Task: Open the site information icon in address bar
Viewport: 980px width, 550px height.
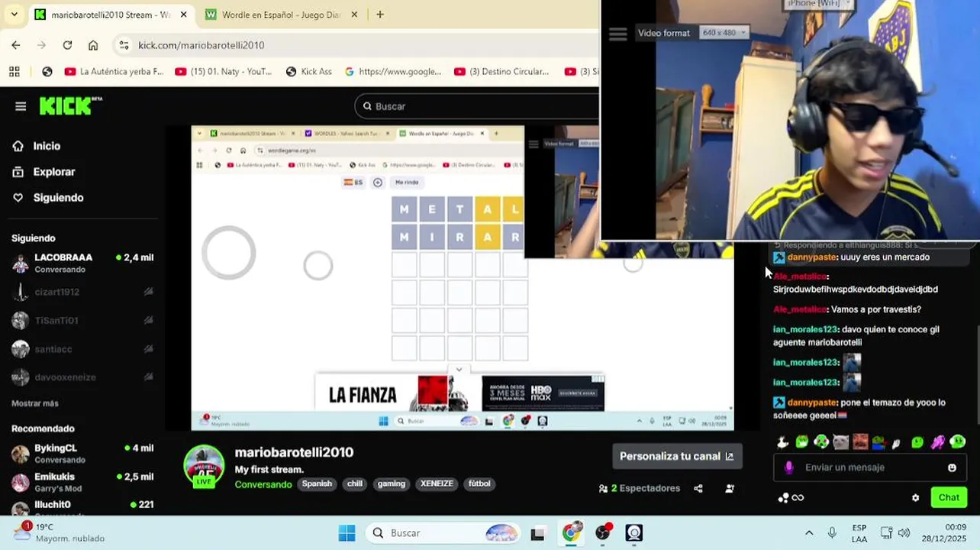Action: coord(124,45)
